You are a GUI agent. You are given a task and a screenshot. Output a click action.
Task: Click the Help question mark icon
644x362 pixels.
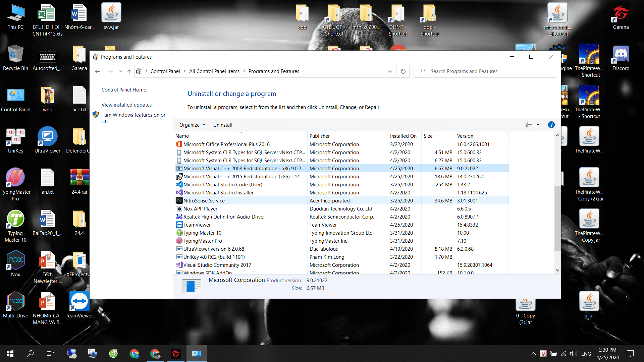tap(551, 125)
